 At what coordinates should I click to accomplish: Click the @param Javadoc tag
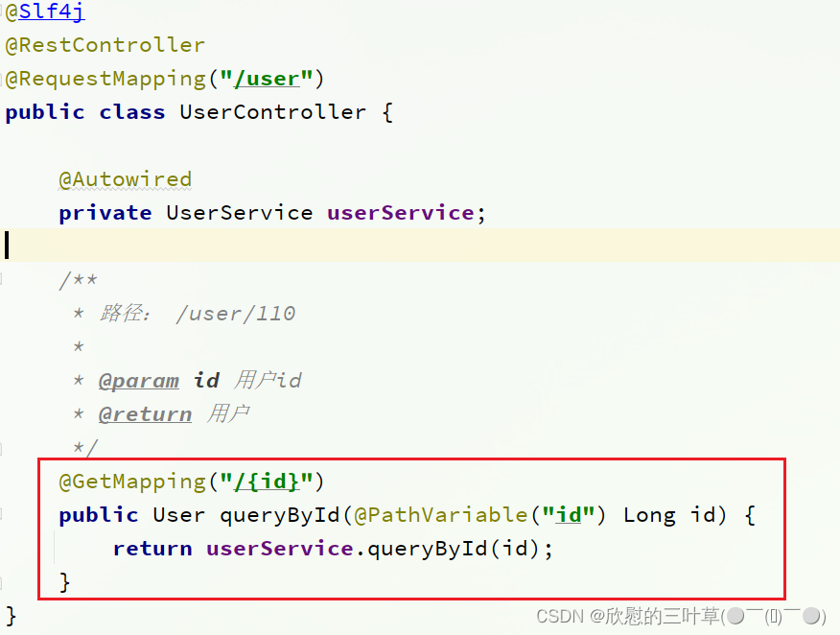[x=139, y=381]
